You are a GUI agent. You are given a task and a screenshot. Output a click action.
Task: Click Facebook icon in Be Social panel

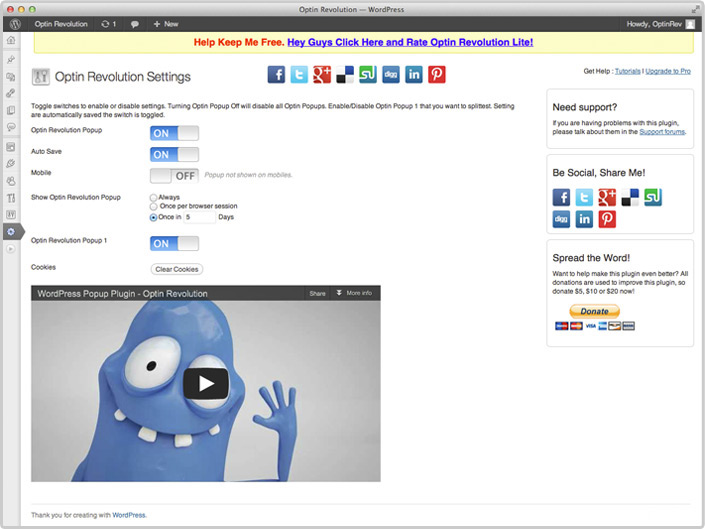tap(561, 197)
